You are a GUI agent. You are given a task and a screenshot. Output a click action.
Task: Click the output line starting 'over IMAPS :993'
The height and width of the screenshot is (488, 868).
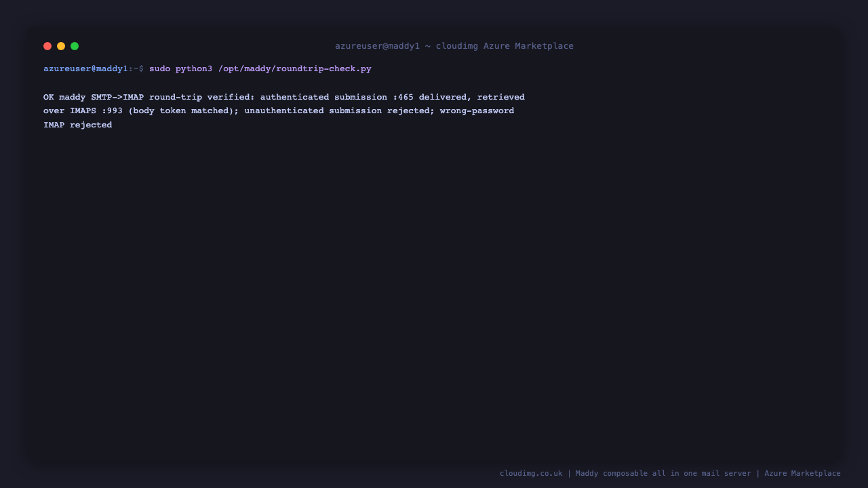click(x=279, y=111)
